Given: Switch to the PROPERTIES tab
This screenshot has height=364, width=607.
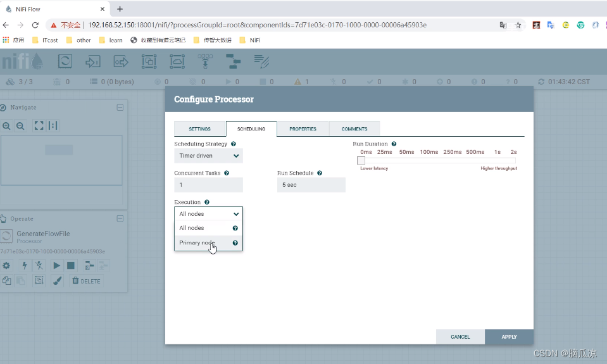Looking at the screenshot, I should (x=303, y=129).
